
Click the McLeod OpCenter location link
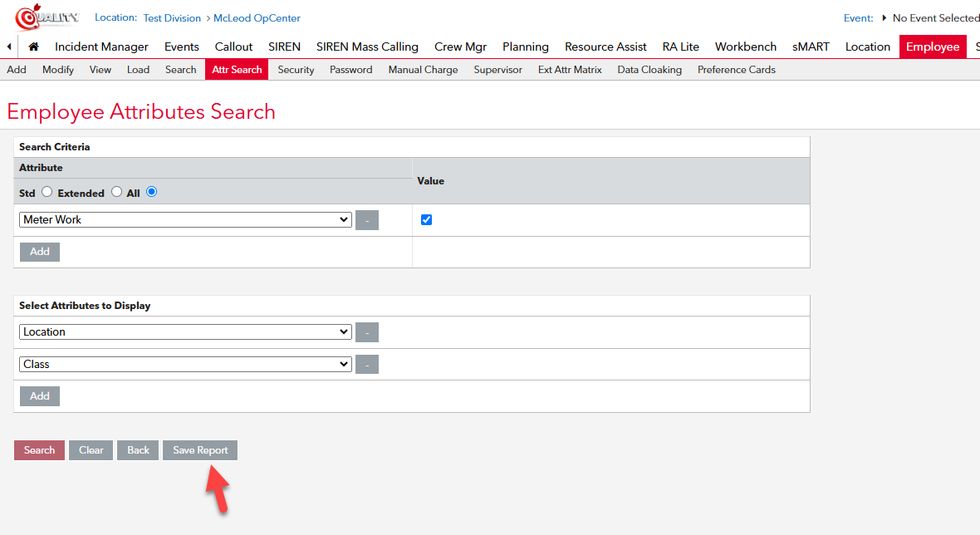point(256,18)
